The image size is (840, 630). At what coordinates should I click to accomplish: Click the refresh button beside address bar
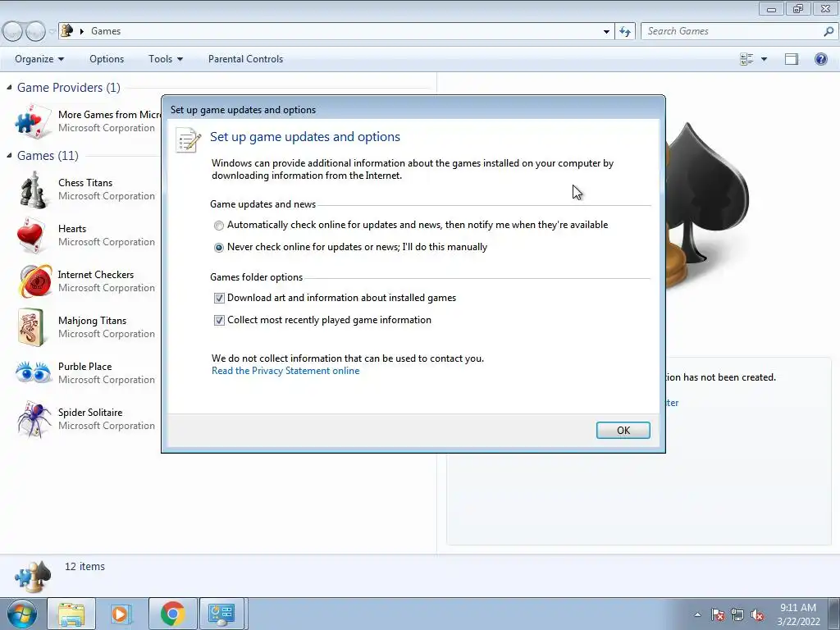[625, 32]
